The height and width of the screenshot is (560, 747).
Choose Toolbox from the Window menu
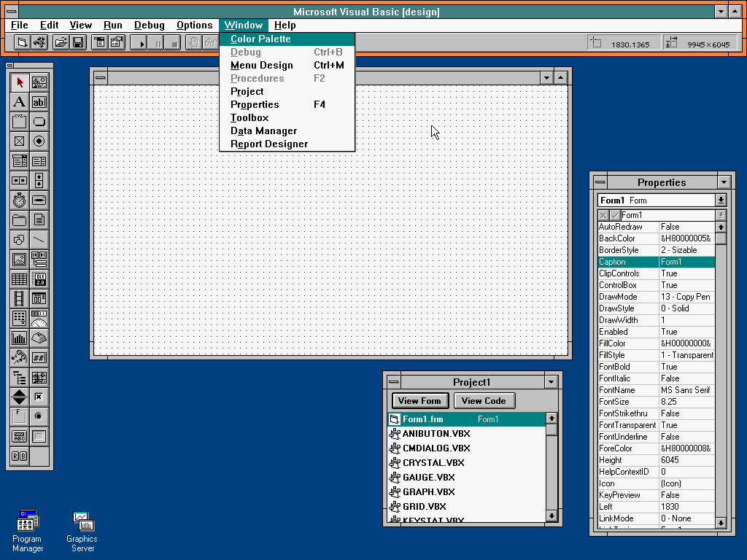coord(287,117)
